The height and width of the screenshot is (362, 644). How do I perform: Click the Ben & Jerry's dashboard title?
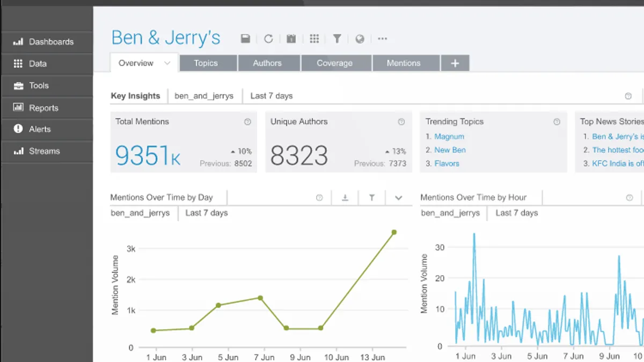pyautogui.click(x=166, y=38)
